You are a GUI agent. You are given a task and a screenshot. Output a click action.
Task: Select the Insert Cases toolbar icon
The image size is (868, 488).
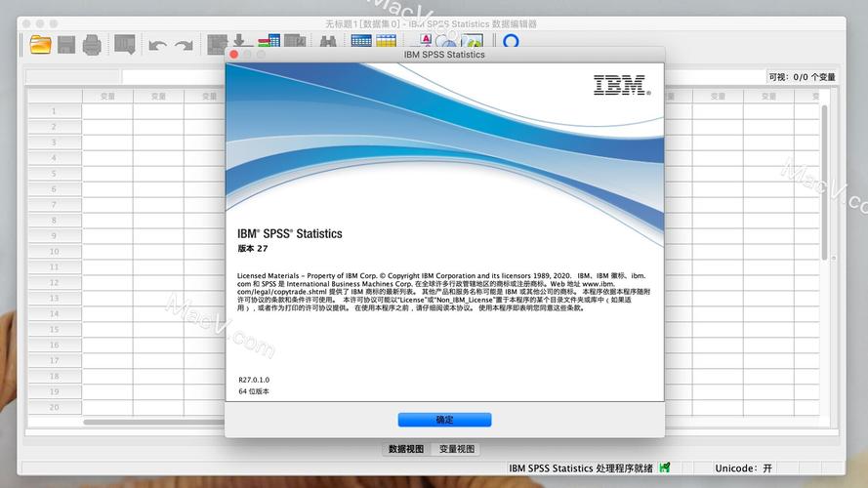(x=361, y=41)
